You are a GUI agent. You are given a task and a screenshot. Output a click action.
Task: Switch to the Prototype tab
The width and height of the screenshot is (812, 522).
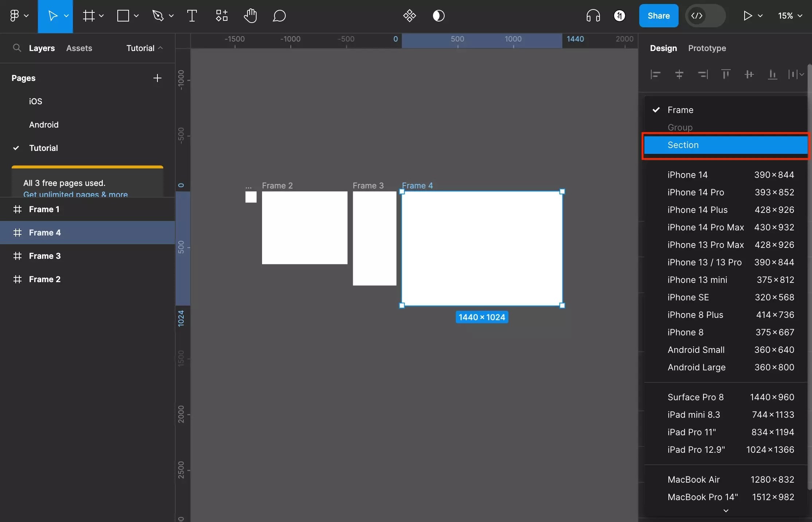pos(707,48)
